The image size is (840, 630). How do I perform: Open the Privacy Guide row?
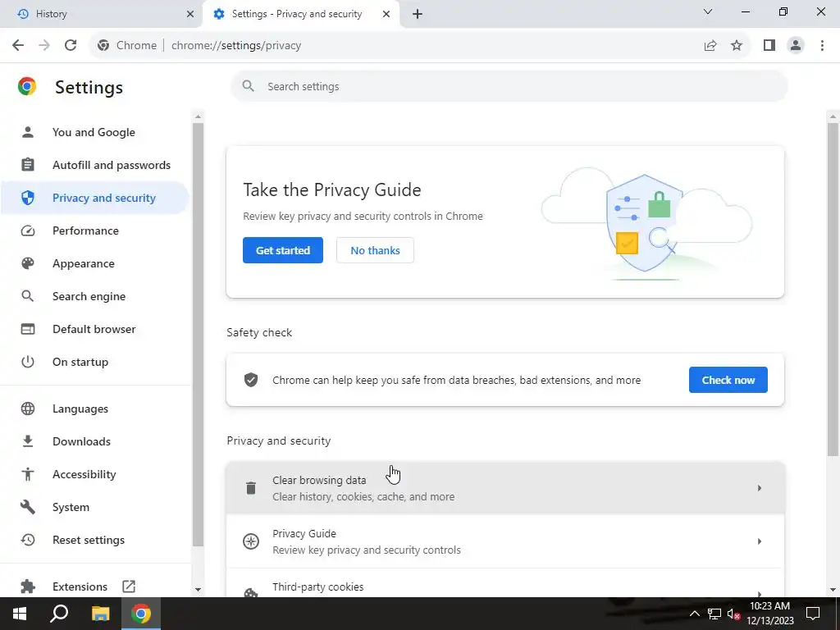[x=505, y=541]
